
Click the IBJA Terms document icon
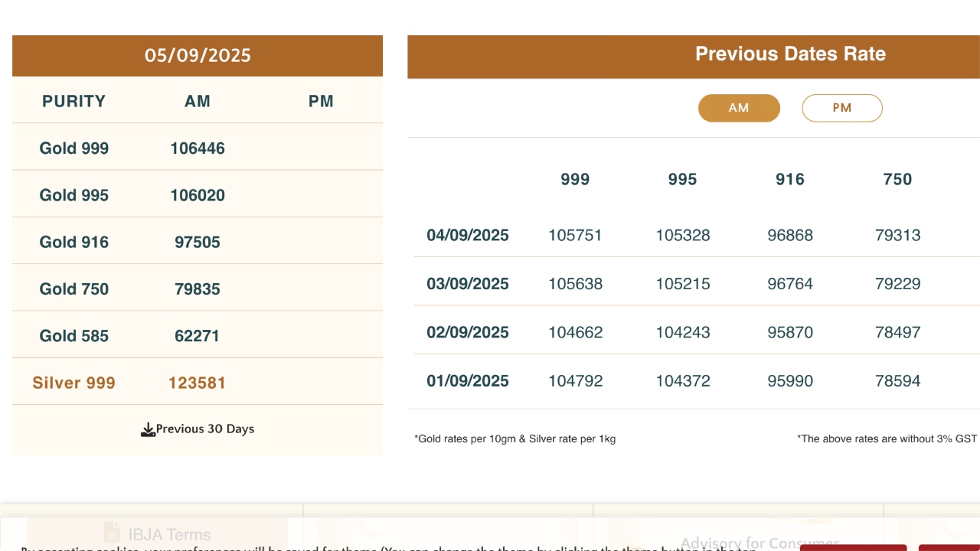[x=112, y=533]
